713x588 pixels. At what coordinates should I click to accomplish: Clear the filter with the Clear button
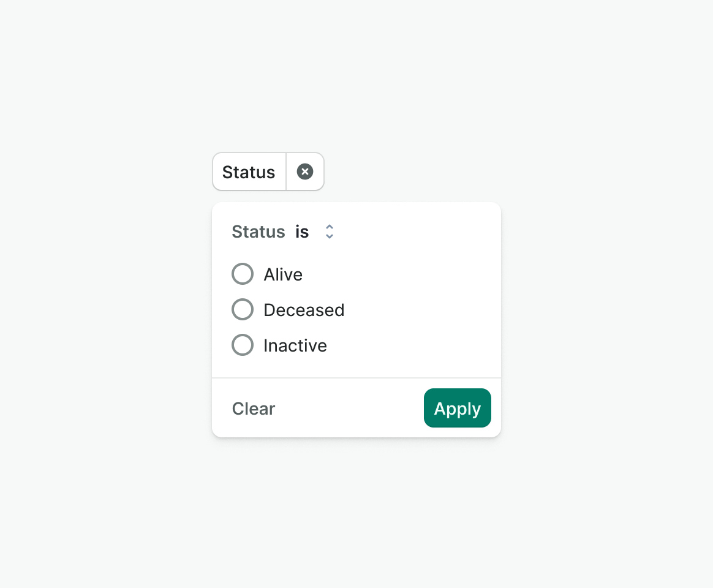pos(254,409)
